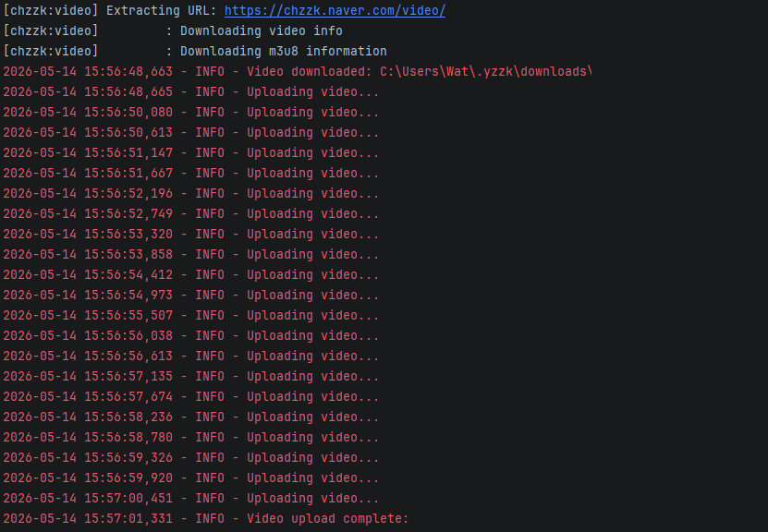Image resolution: width=768 pixels, height=532 pixels.
Task: Click the log line stamped 15:56:56,613
Action: 191,356
